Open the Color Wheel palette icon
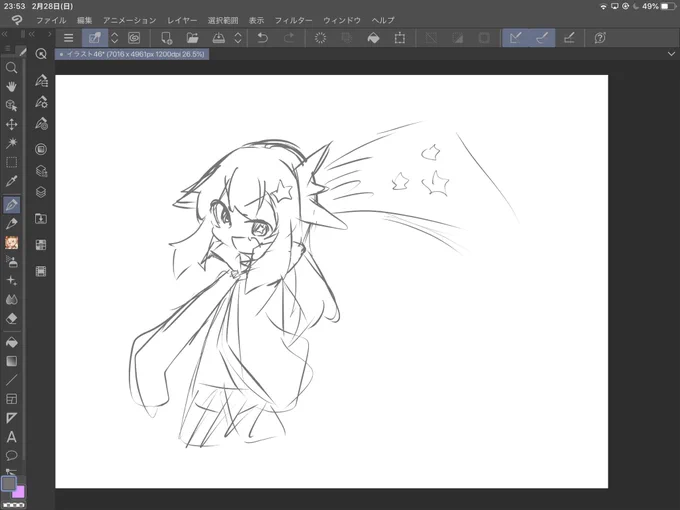Viewport: 680px width, 510px height. [41, 149]
